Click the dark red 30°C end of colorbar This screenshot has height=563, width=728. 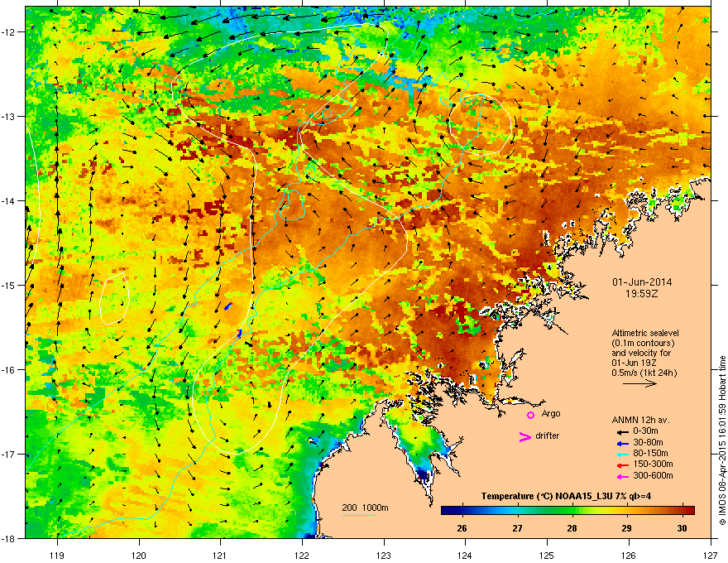pyautogui.click(x=689, y=510)
